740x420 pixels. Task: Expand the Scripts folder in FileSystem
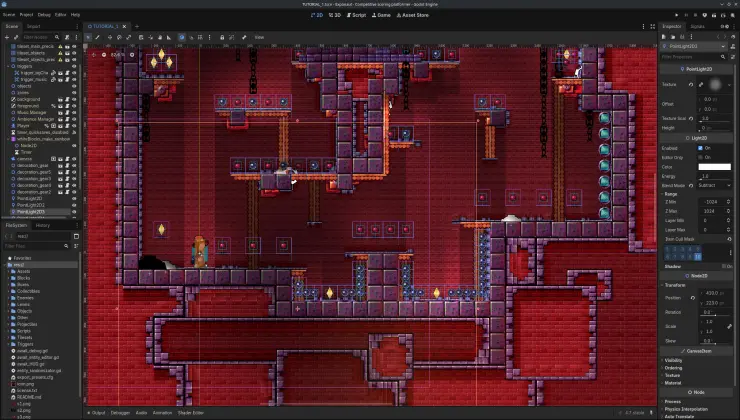(x=8, y=331)
